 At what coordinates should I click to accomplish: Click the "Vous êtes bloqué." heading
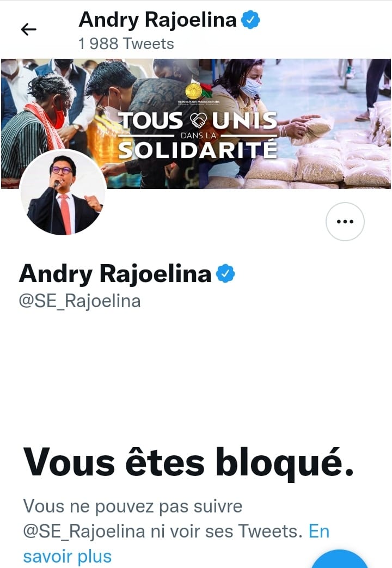tap(188, 462)
